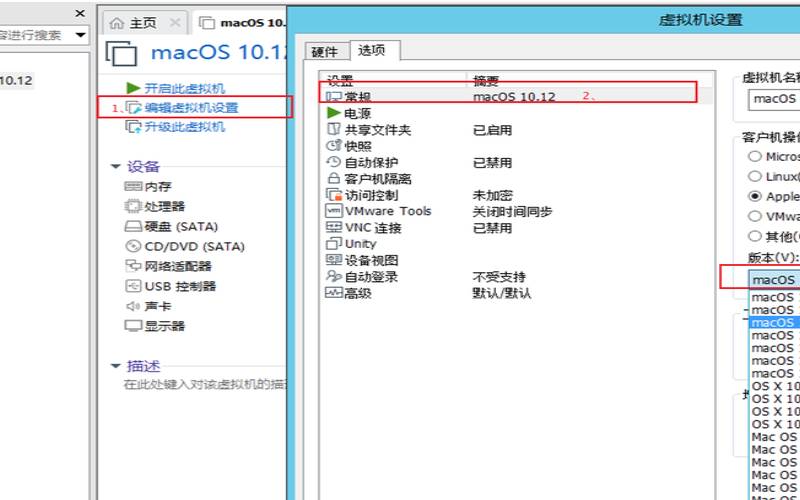Select the 高级 advanced settings icon
This screenshot has width=800, height=500.
[334, 293]
